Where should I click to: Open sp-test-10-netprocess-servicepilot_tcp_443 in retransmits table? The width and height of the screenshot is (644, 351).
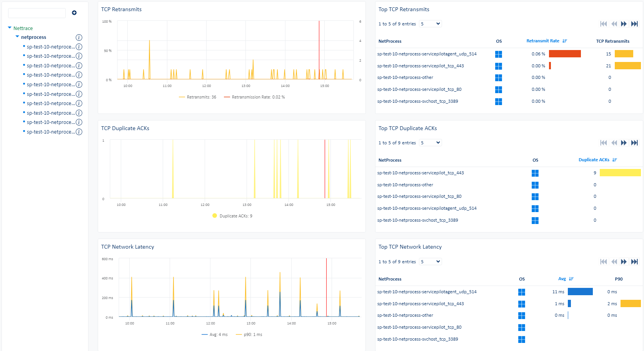[420, 66]
